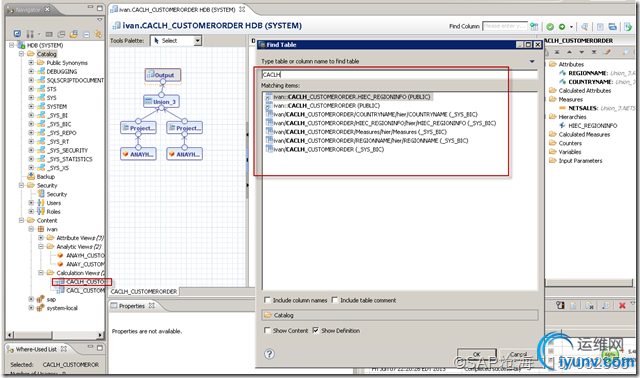
Task: Select CACLH_CUSTO calculation view in Navigator
Action: point(85,282)
